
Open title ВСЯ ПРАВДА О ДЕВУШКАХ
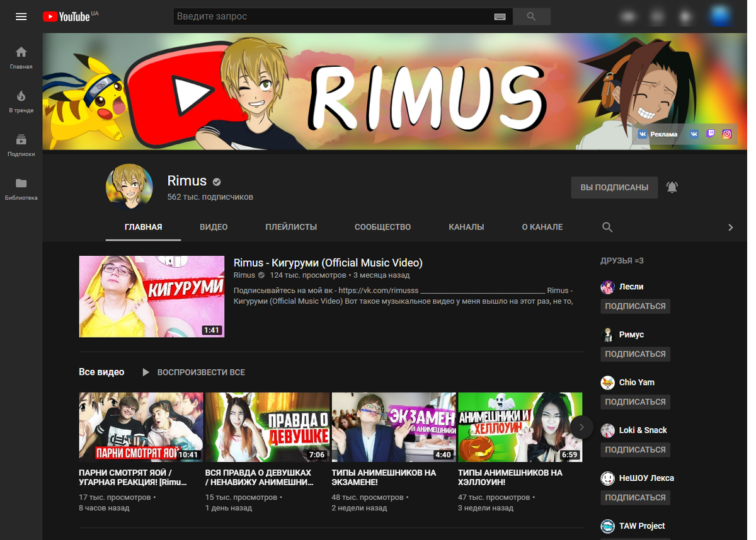coord(260,478)
